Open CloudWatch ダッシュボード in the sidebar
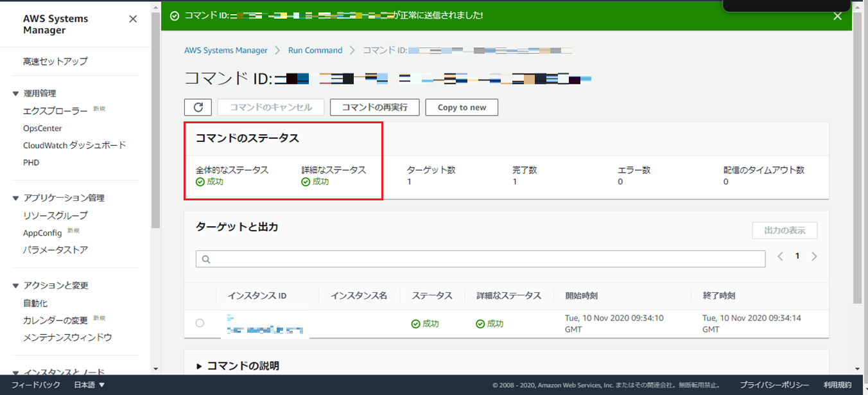 point(74,145)
